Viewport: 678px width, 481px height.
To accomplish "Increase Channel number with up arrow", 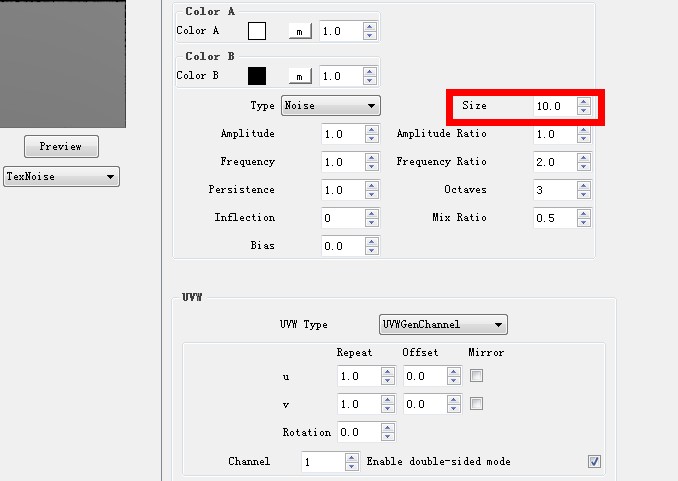I will 352,457.
